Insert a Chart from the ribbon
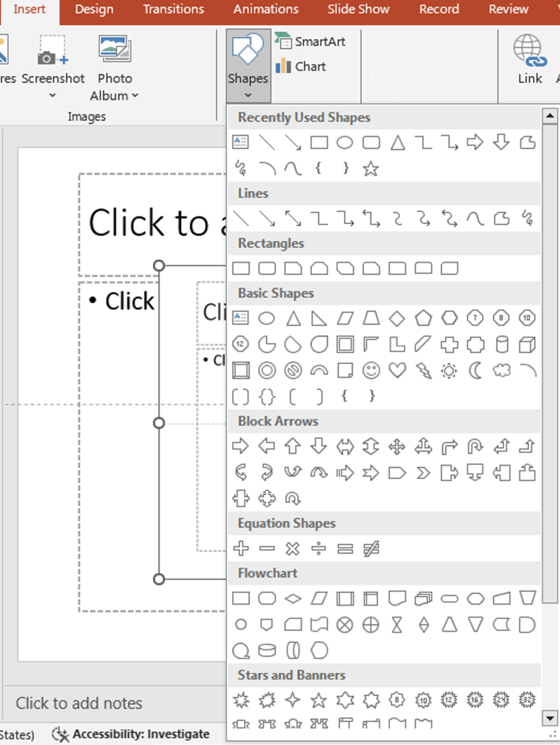The height and width of the screenshot is (745, 560). (x=301, y=66)
